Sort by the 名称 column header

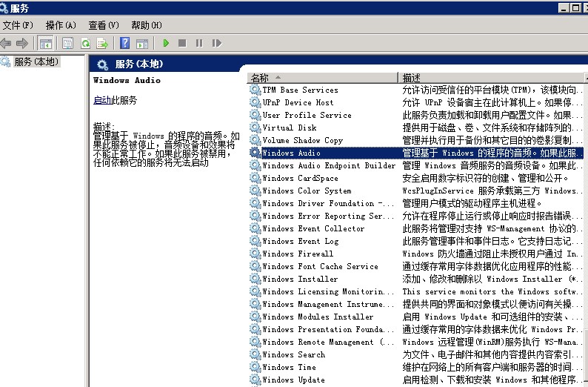(x=321, y=77)
